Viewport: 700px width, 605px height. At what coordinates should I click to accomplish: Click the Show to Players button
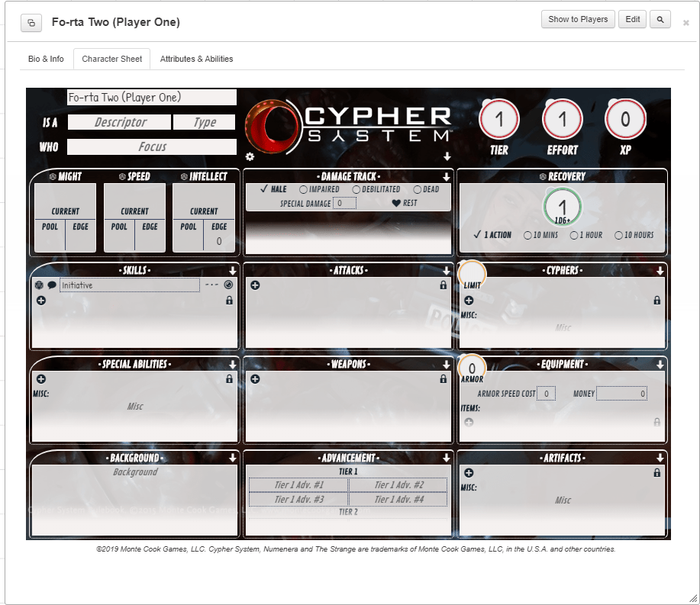point(578,19)
